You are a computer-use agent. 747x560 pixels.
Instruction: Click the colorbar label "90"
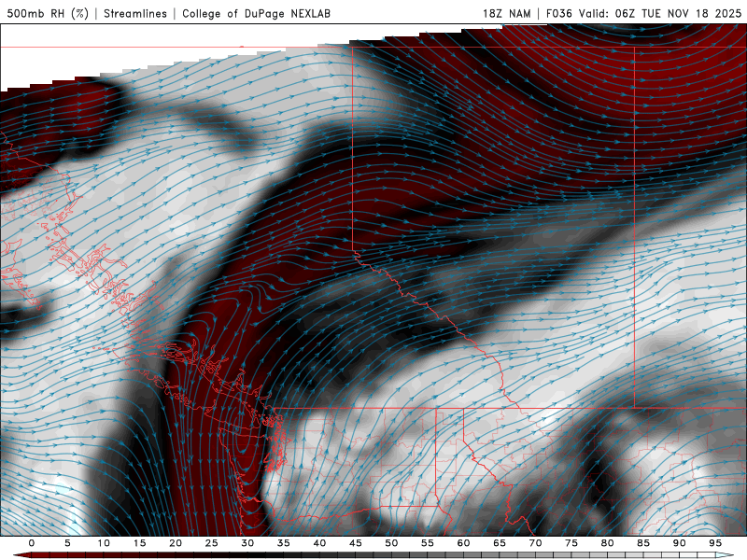tap(680, 543)
